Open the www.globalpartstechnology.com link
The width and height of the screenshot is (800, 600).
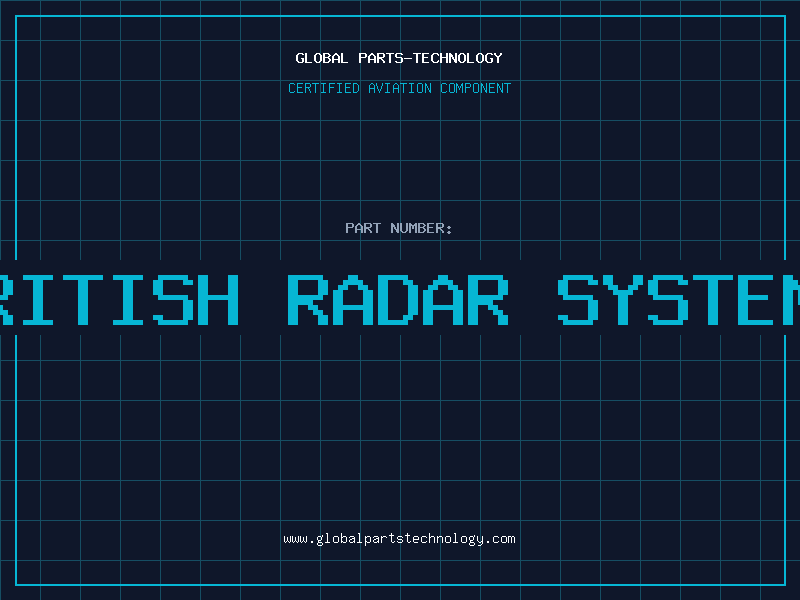tap(399, 539)
